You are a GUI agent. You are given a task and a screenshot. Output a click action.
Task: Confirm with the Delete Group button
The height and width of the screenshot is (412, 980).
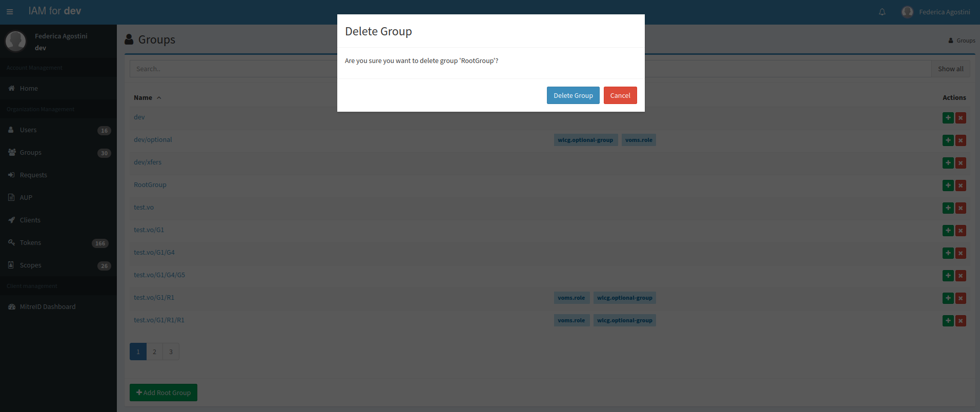(x=573, y=95)
